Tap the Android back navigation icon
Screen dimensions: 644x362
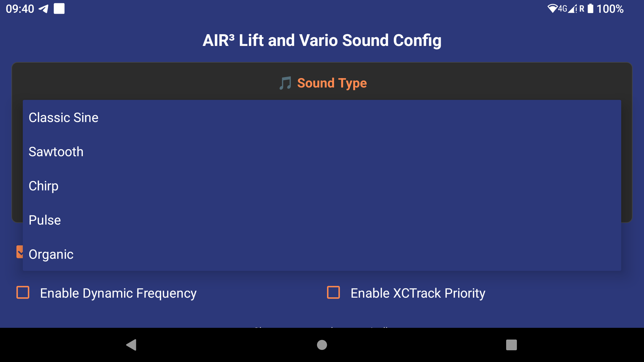pos(131,345)
